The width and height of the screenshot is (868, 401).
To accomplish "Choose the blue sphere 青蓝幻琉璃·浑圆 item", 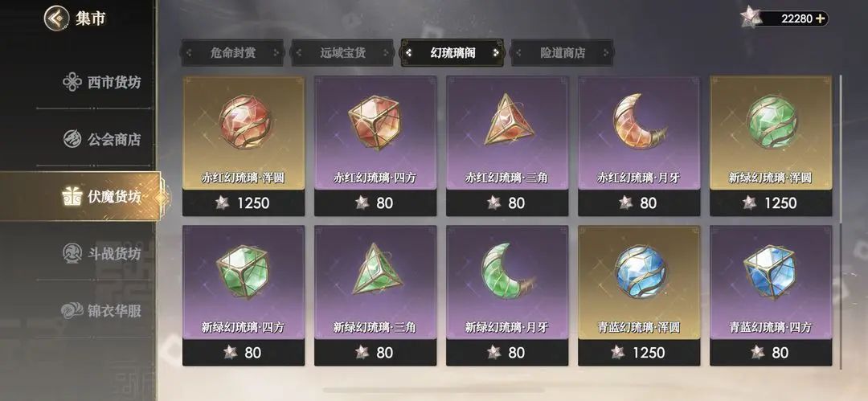I will click(x=639, y=295).
